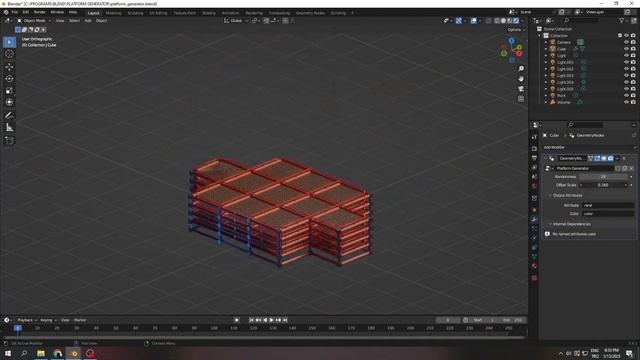Collapse the Cube tree item
Screen dimensions: 640x360
546,49
